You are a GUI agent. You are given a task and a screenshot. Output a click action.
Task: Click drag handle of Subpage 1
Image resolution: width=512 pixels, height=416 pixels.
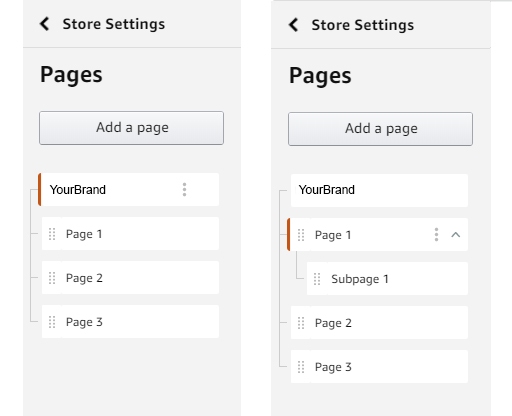[x=317, y=279]
